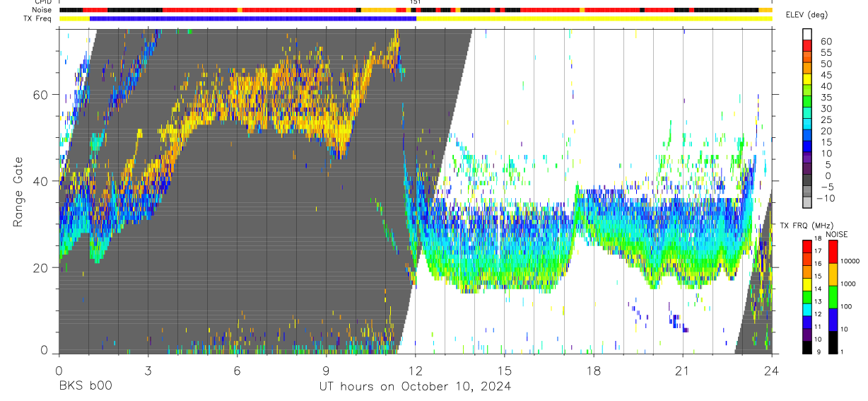Click the ELEV (deg) color scale bar

(807, 119)
